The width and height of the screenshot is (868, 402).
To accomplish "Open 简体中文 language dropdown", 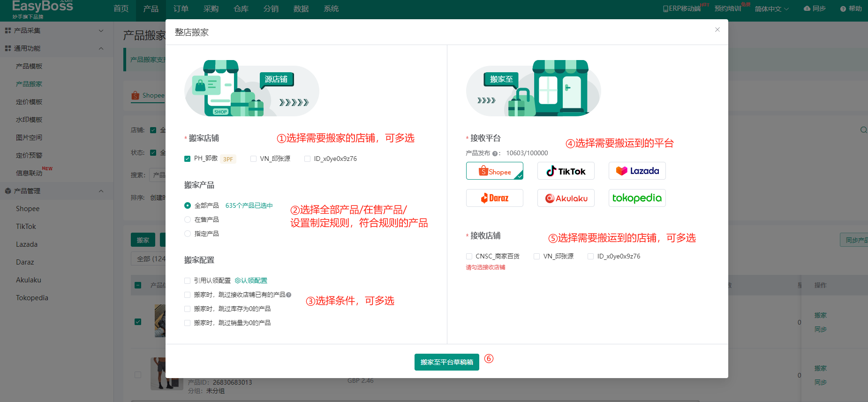I will click(x=771, y=8).
